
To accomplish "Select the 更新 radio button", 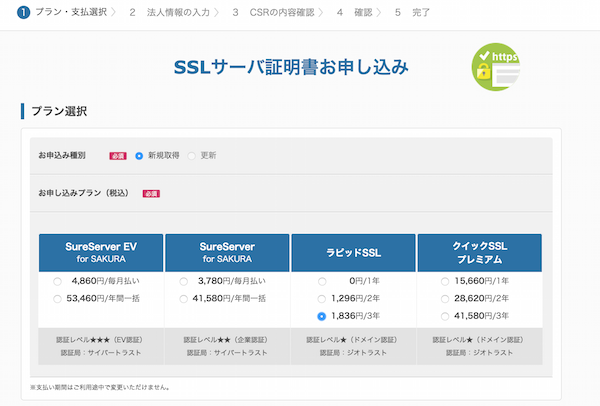I will [x=191, y=156].
